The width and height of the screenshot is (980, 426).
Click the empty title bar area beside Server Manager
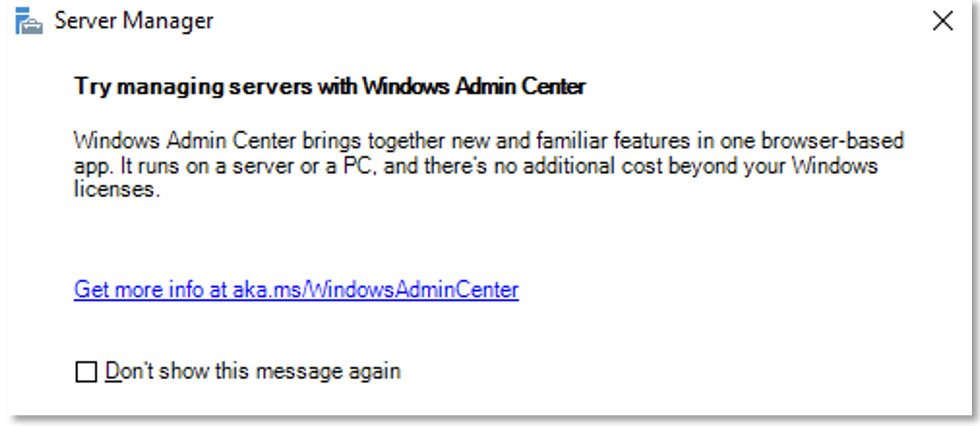[x=571, y=21]
